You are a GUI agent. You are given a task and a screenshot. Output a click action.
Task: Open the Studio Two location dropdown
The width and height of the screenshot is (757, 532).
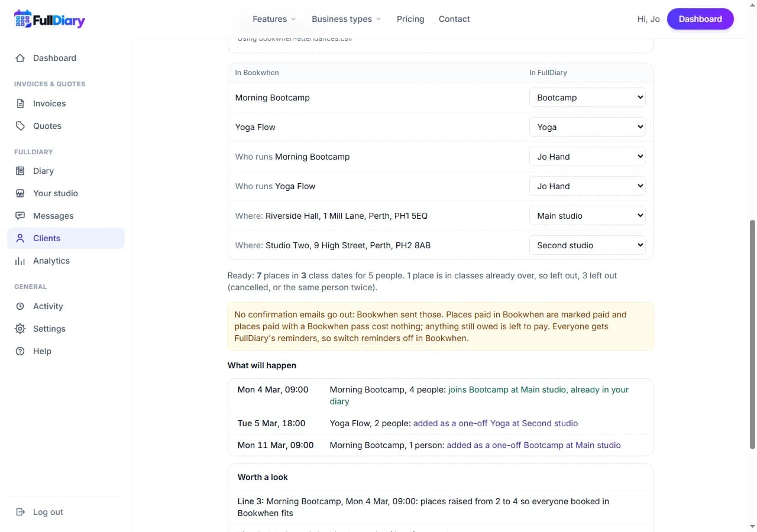(x=587, y=245)
